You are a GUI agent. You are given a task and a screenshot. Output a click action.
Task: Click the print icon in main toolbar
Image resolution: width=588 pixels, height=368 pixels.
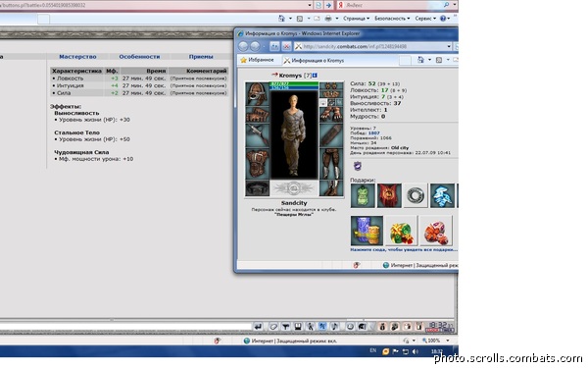click(x=328, y=19)
